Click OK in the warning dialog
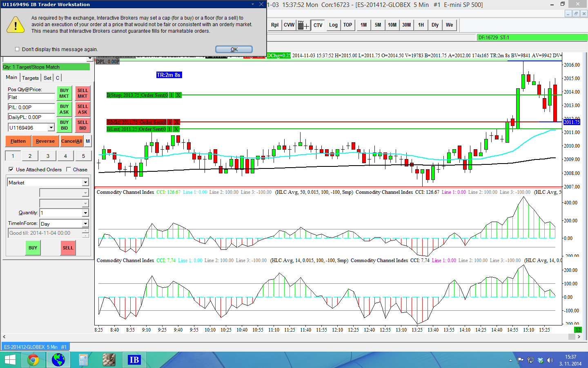The width and height of the screenshot is (588, 368). pyautogui.click(x=234, y=49)
